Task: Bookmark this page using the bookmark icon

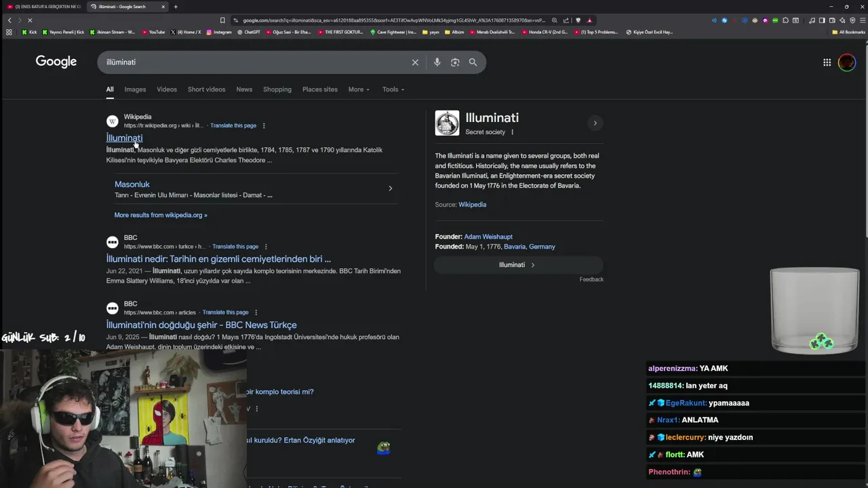Action: (x=222, y=20)
